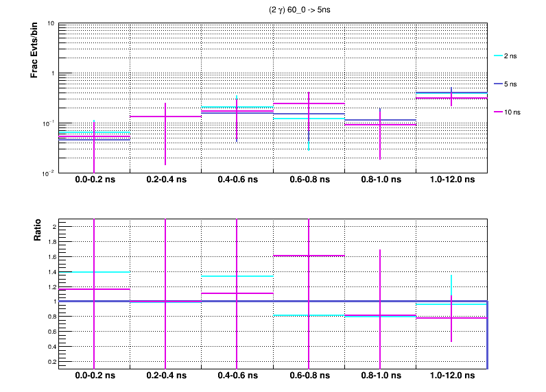This screenshot has height=392, width=546.
Task: Click the ratio plot's '0.6-0.8 ns' bin label
Action: point(308,376)
